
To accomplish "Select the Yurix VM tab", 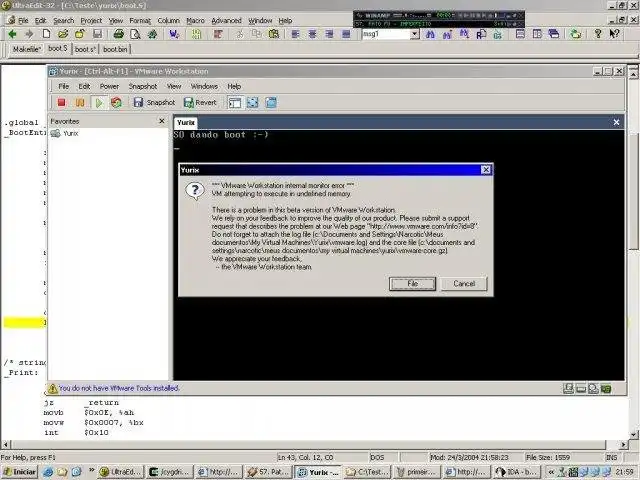I will pos(186,122).
